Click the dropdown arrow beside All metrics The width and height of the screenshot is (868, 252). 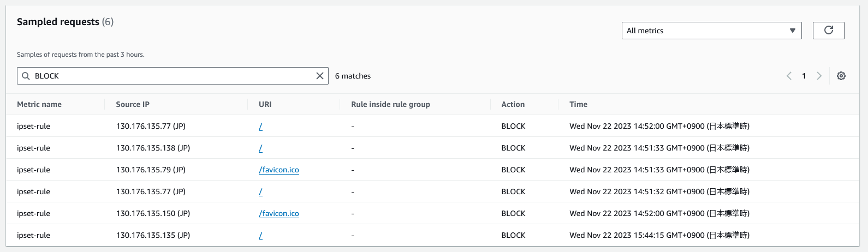792,31
